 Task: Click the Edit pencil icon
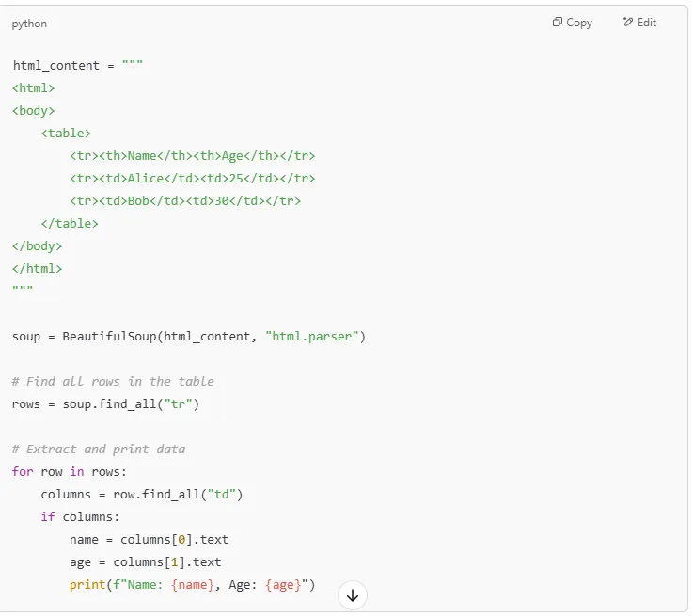coord(628,23)
